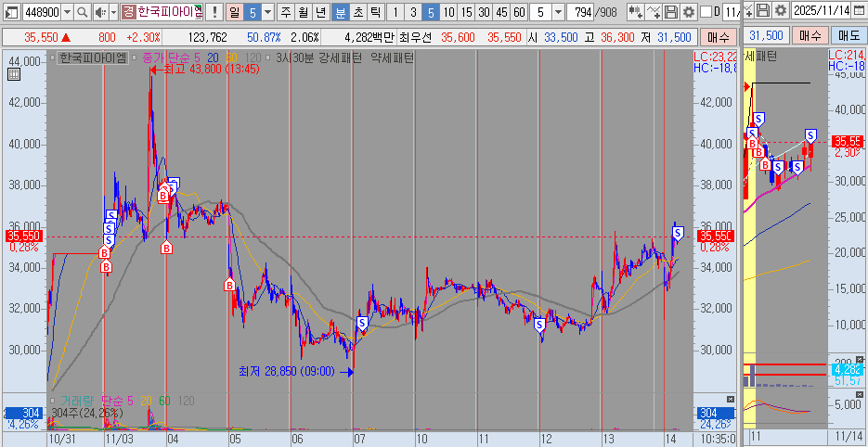Open calendar picker beside 2025/11/14
The image size is (868, 447).
861,11
